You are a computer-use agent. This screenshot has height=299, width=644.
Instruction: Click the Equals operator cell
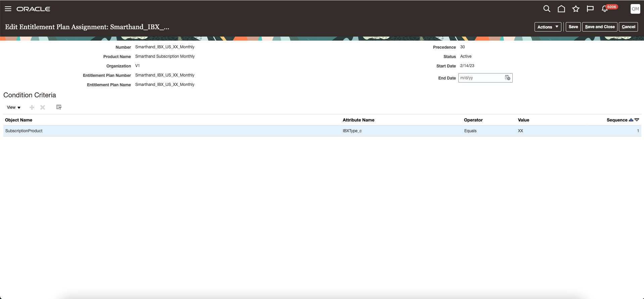(470, 131)
